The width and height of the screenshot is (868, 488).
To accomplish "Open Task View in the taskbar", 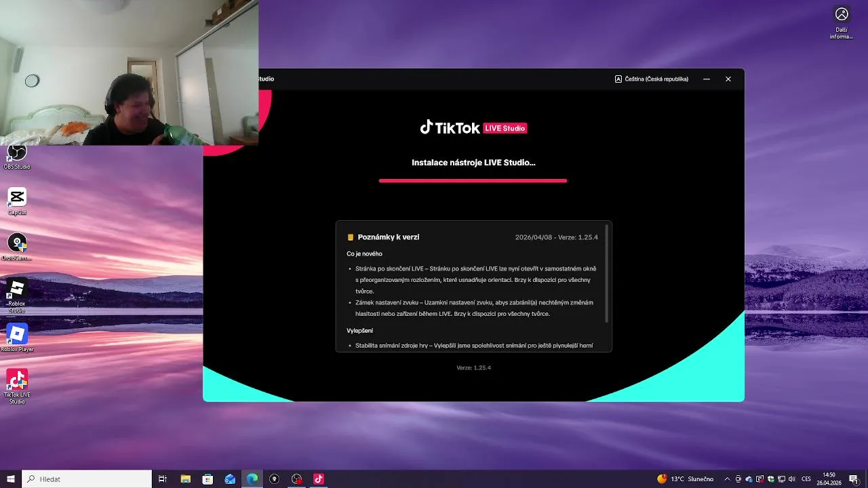I will (163, 479).
